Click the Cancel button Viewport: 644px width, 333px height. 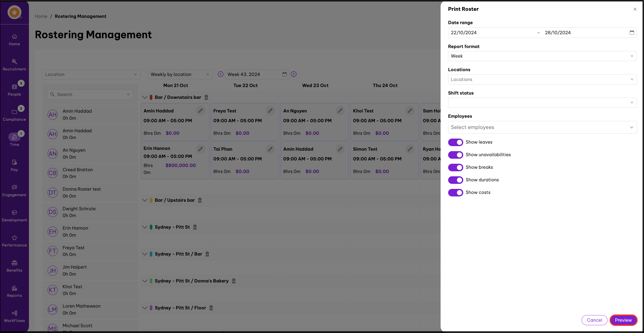click(594, 320)
